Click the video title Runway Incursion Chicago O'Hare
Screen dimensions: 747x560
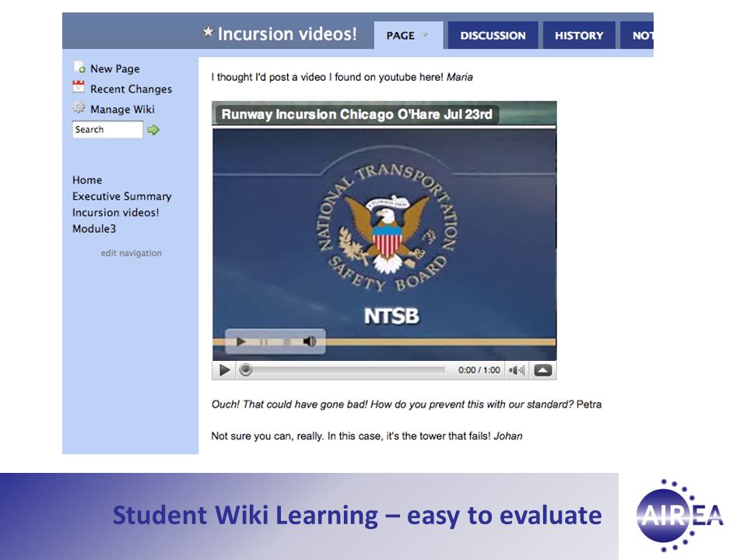click(x=357, y=114)
